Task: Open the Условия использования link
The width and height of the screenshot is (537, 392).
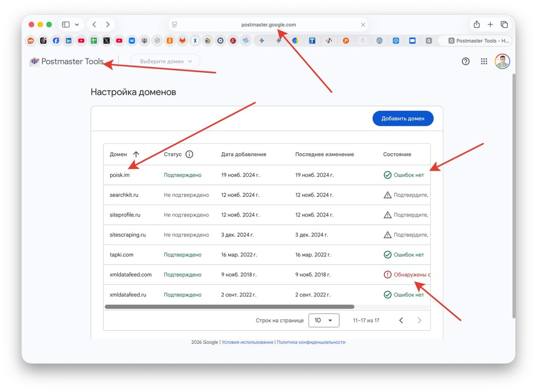Action: [247, 342]
